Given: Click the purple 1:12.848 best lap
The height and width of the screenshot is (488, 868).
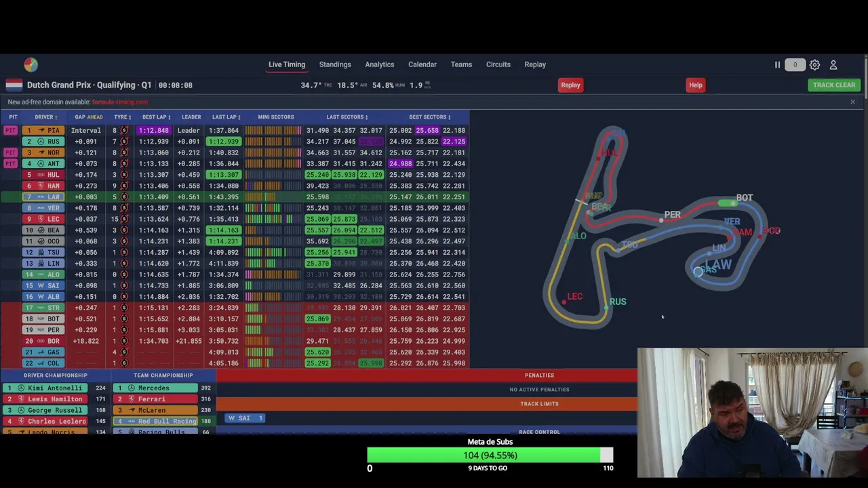Looking at the screenshot, I should pyautogui.click(x=154, y=130).
